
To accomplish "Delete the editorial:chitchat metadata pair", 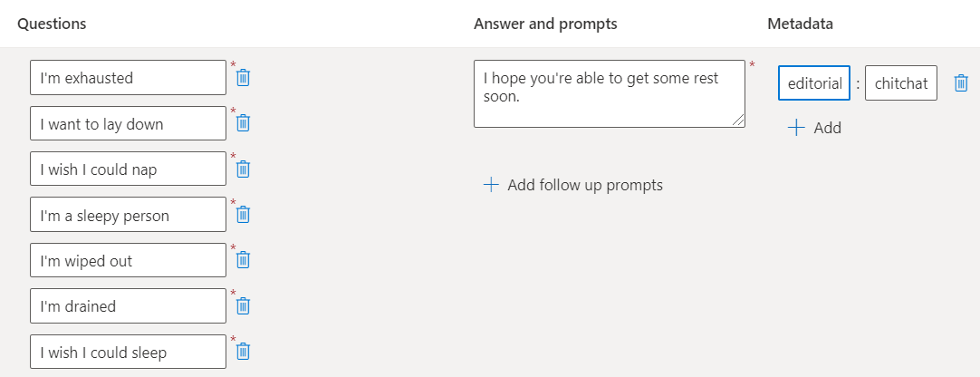I will [961, 83].
